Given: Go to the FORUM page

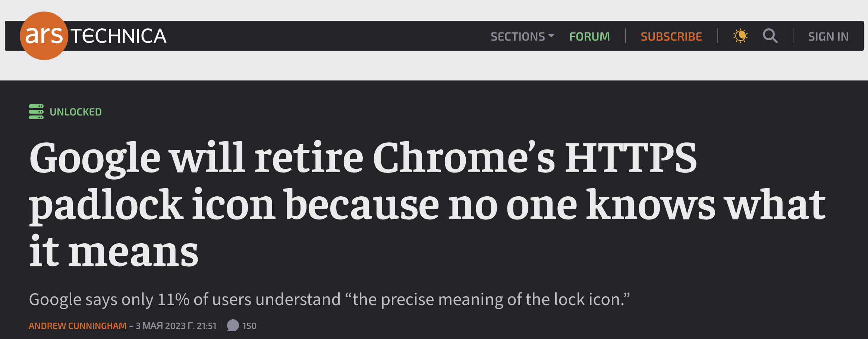Looking at the screenshot, I should click(x=589, y=37).
